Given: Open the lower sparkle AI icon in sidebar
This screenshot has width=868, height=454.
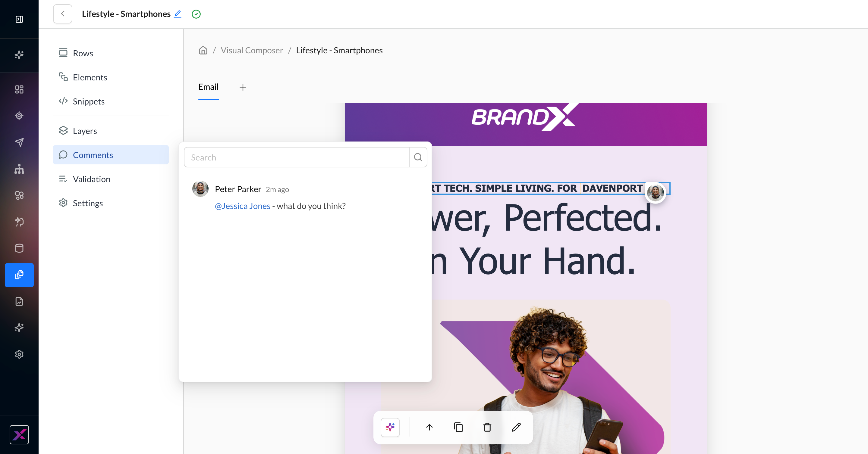Looking at the screenshot, I should (19, 328).
